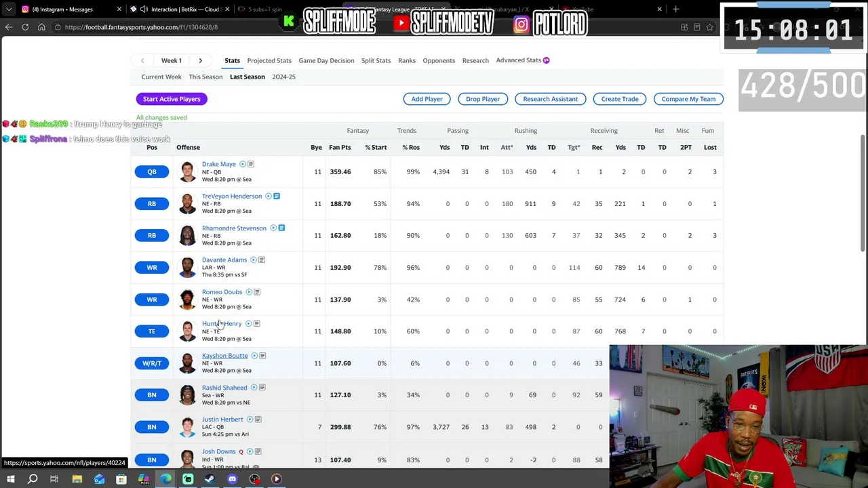This screenshot has height=488, width=868.
Task: Open TreVeyon Henderson's blue notes icon
Action: pos(277,196)
